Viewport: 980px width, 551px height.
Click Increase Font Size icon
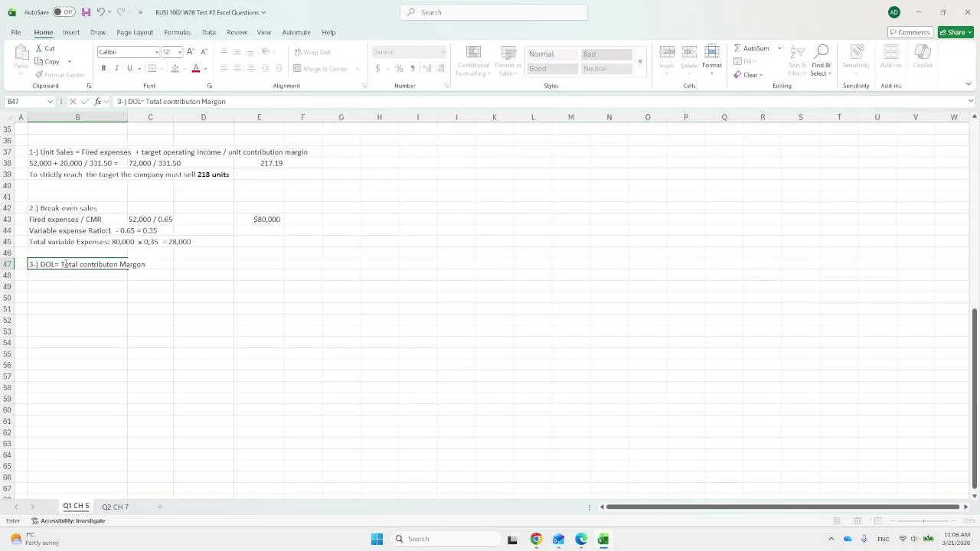click(x=191, y=52)
